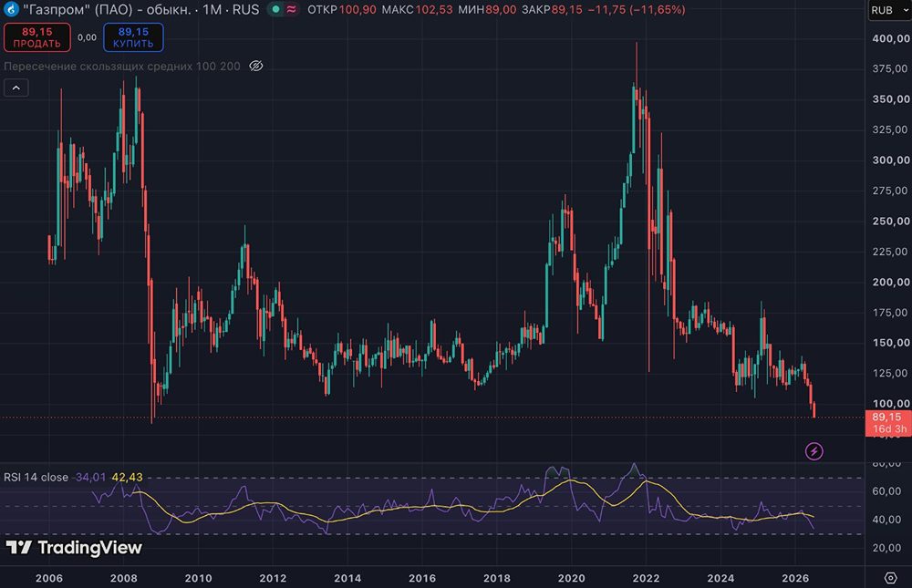Click the blue КУПИТЬ buy button
The image size is (912, 588).
click(133, 37)
